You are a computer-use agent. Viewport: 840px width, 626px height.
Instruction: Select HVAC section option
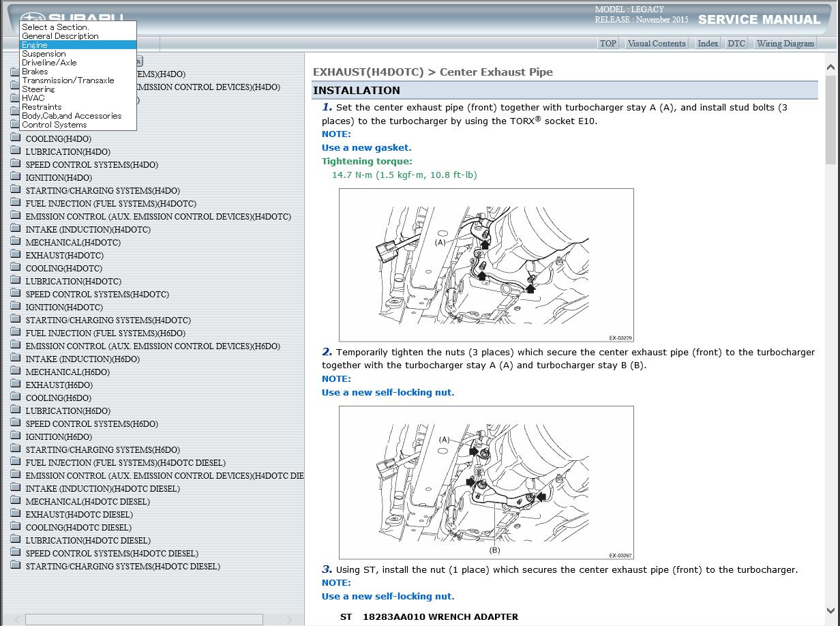(78, 98)
